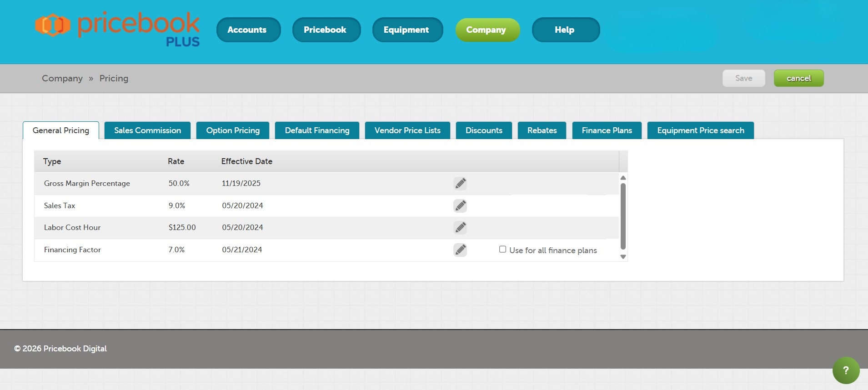
Task: Open the green help question mark bubble
Action: (x=846, y=370)
